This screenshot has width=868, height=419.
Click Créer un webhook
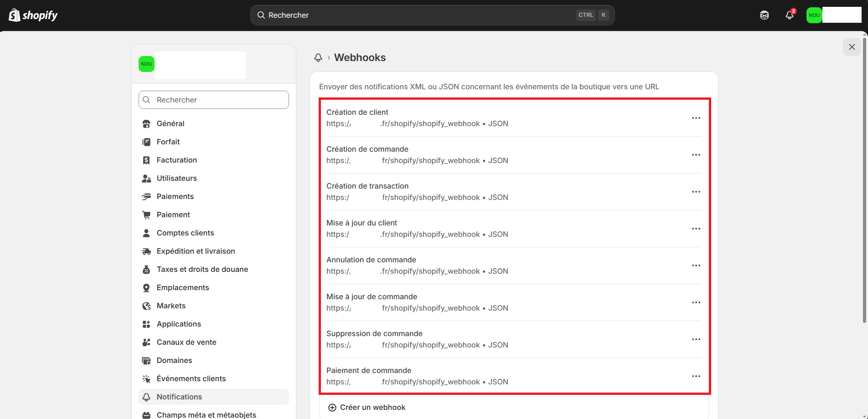[372, 408]
